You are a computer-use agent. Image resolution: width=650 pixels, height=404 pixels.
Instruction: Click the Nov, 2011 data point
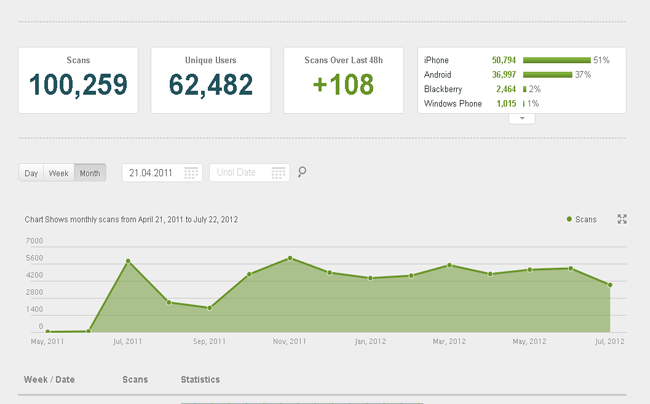coord(290,258)
